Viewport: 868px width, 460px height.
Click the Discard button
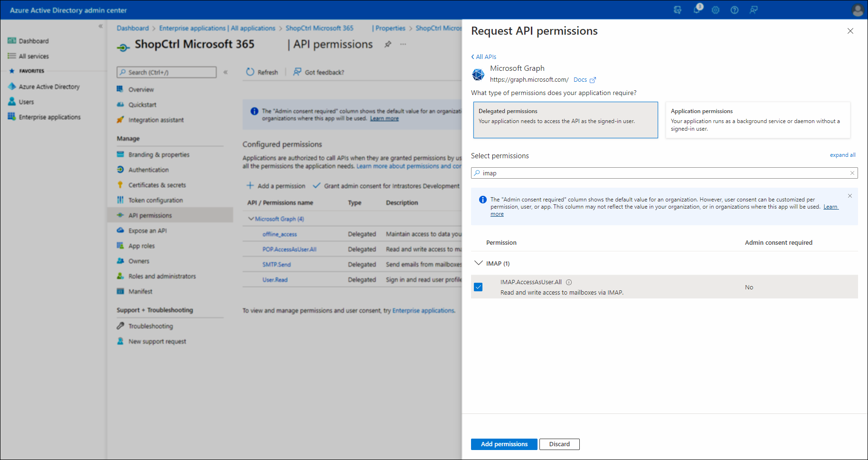pos(559,444)
